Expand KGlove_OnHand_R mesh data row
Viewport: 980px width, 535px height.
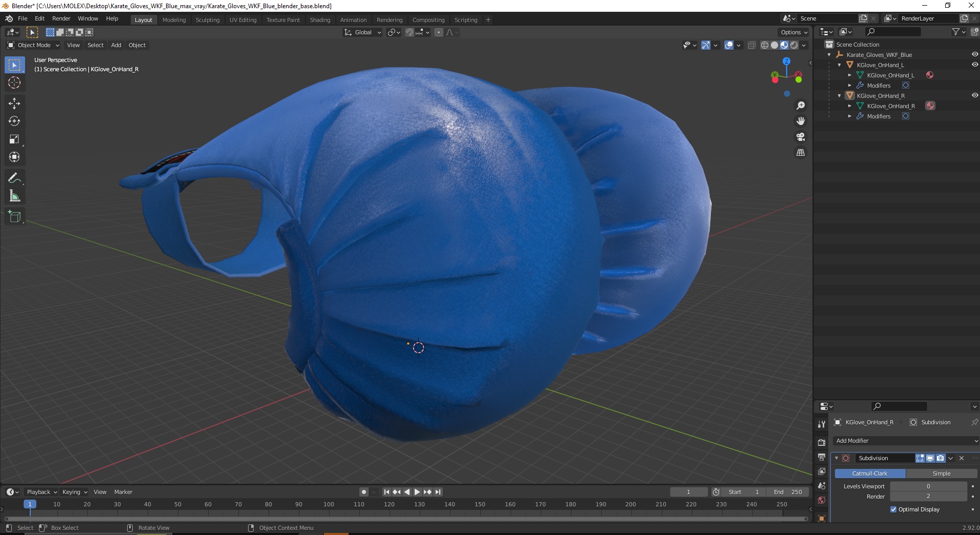[850, 106]
